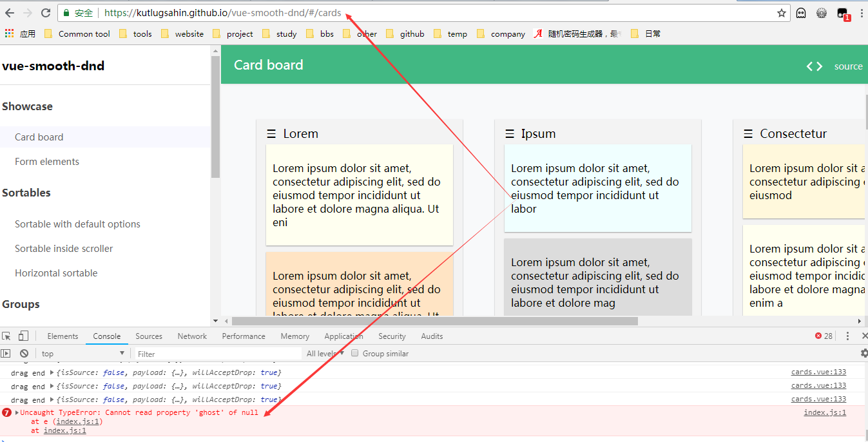The width and height of the screenshot is (868, 442).
Task: Open extension icon with red badge
Action: (843, 14)
